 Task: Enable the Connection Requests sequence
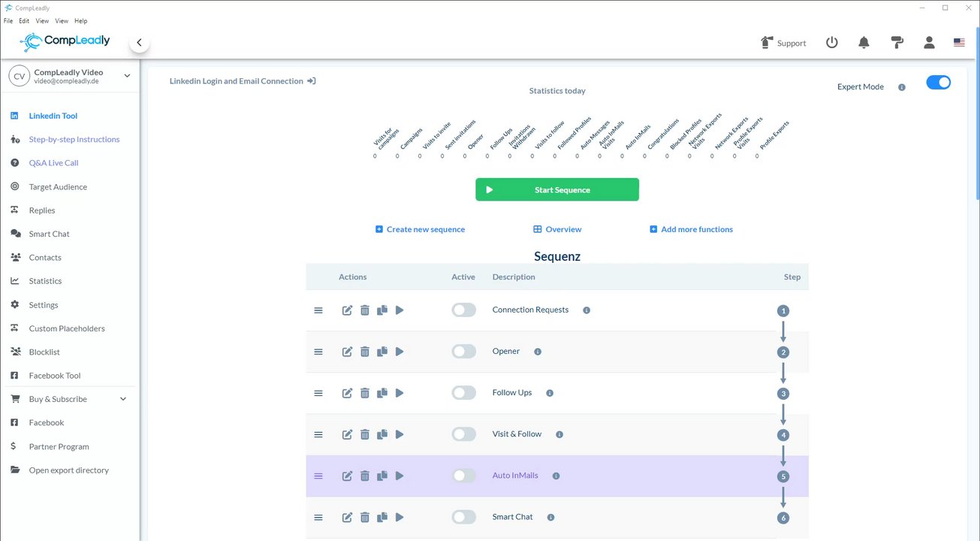point(463,310)
